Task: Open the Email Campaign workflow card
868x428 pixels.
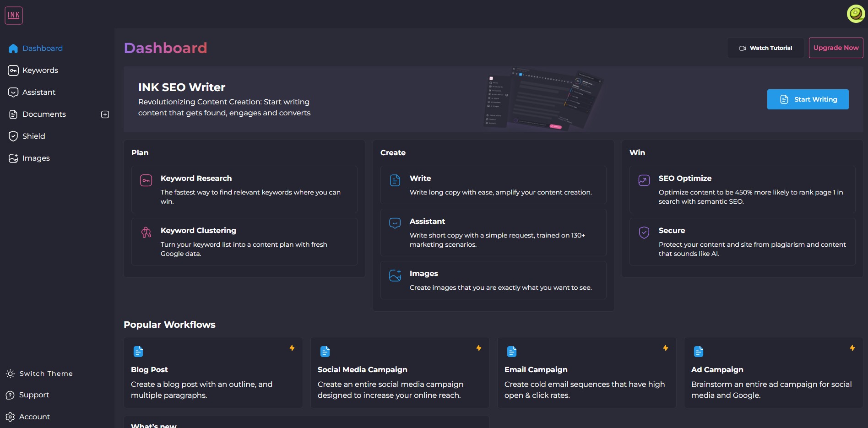Action: [587, 373]
